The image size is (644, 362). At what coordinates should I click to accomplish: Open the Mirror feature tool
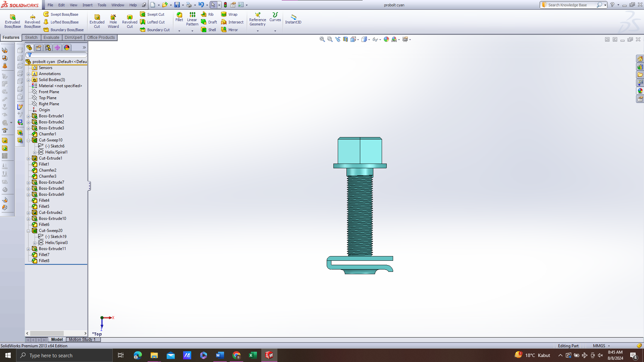(x=229, y=30)
